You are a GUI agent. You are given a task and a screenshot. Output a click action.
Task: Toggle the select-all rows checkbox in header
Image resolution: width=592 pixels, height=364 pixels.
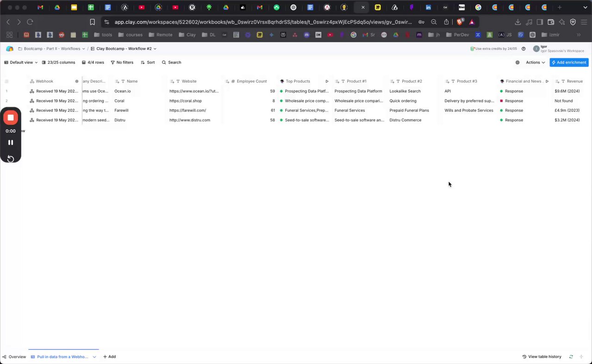(6, 81)
